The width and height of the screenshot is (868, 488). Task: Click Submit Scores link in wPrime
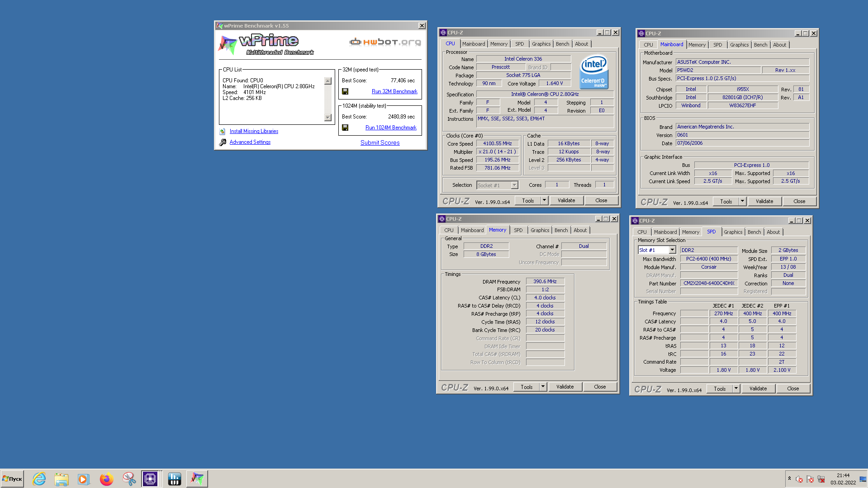pos(380,142)
